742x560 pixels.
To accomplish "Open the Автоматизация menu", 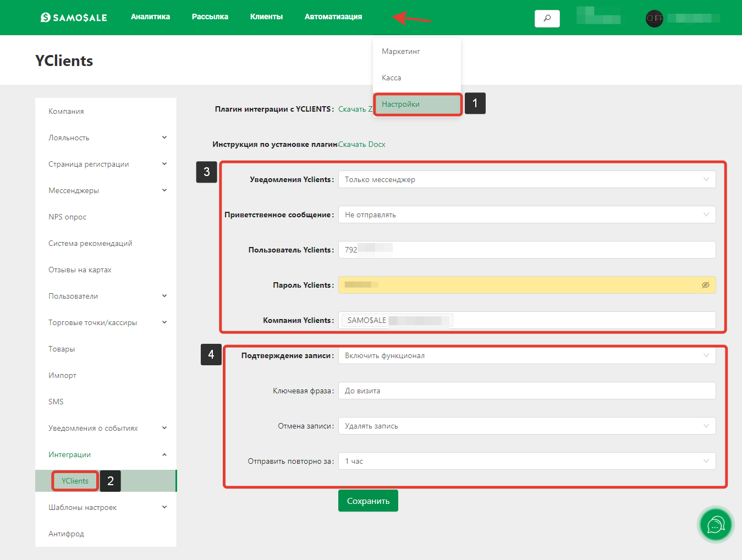I will (333, 17).
